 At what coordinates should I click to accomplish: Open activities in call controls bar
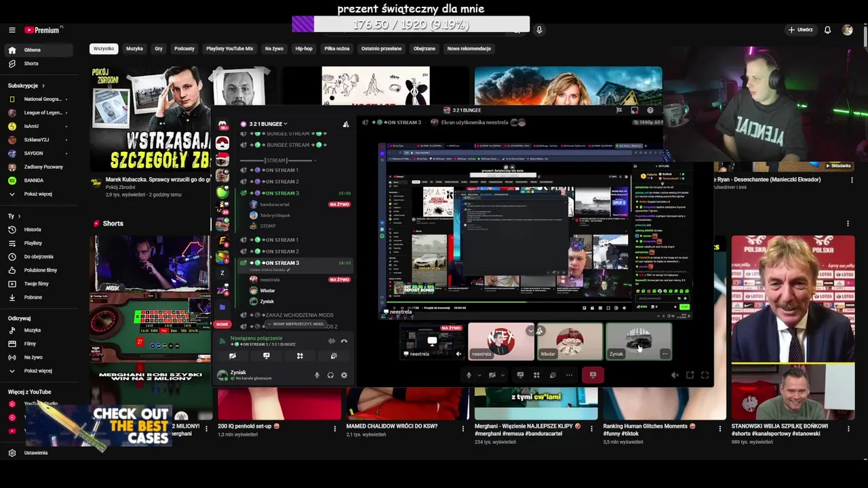pos(536,375)
